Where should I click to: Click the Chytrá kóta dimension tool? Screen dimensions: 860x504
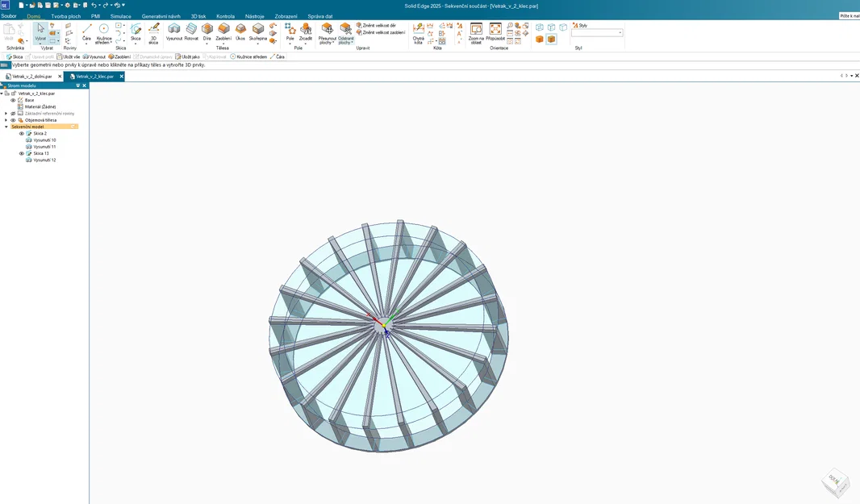(x=419, y=33)
